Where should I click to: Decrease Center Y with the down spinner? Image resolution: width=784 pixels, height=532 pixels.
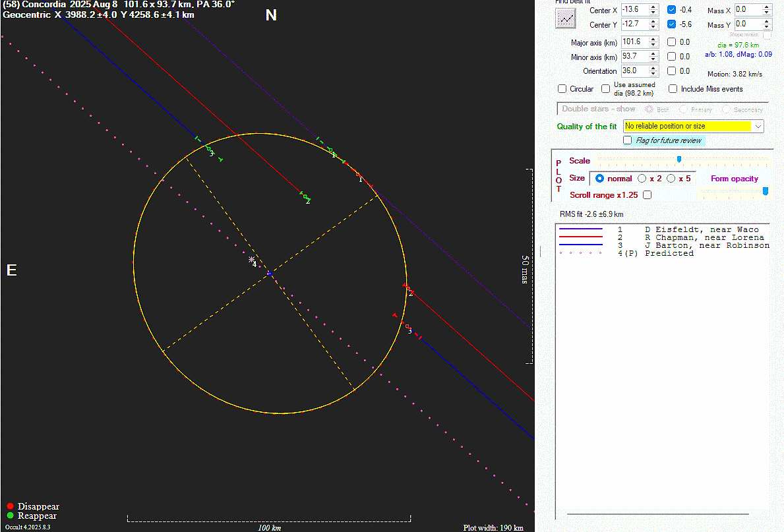point(653,27)
